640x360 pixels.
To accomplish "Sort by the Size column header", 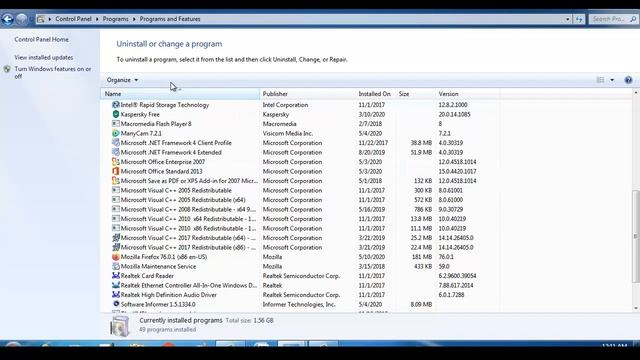I will click(415, 94).
